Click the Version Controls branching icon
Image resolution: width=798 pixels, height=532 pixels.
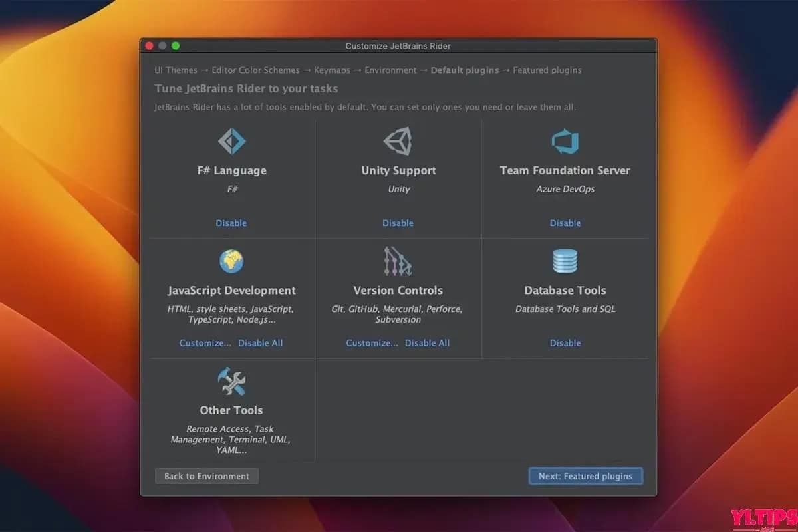pyautogui.click(x=398, y=261)
